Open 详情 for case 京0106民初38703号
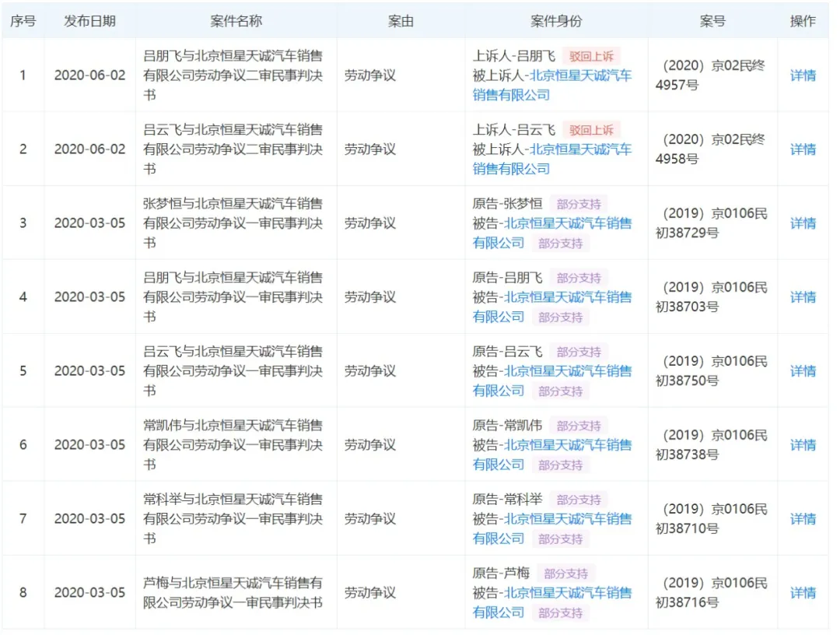 pos(803,297)
